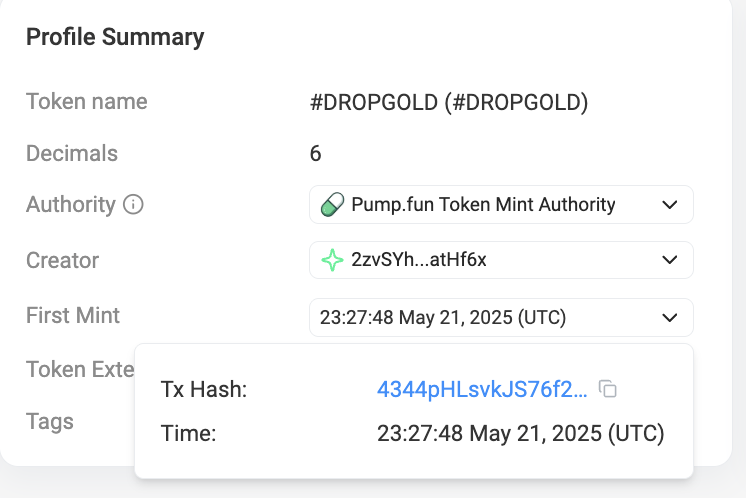
Task: Click the green sparkle icon beside creator address
Action: coord(332,260)
